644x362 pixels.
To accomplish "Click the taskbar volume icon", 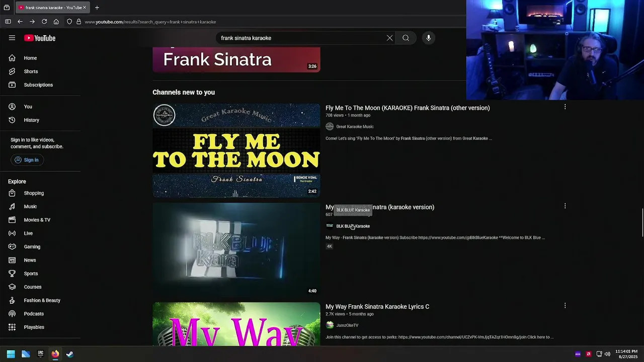I will pyautogui.click(x=607, y=354).
